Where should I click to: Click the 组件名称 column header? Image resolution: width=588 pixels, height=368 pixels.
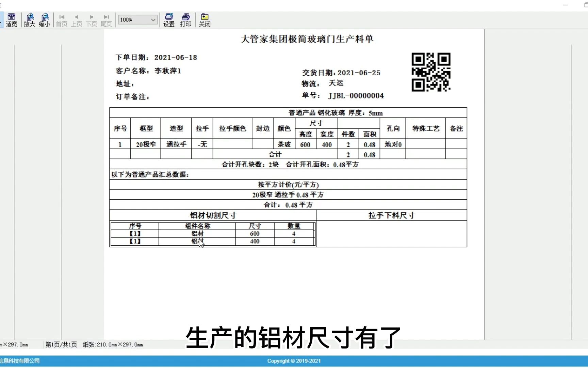click(x=197, y=226)
